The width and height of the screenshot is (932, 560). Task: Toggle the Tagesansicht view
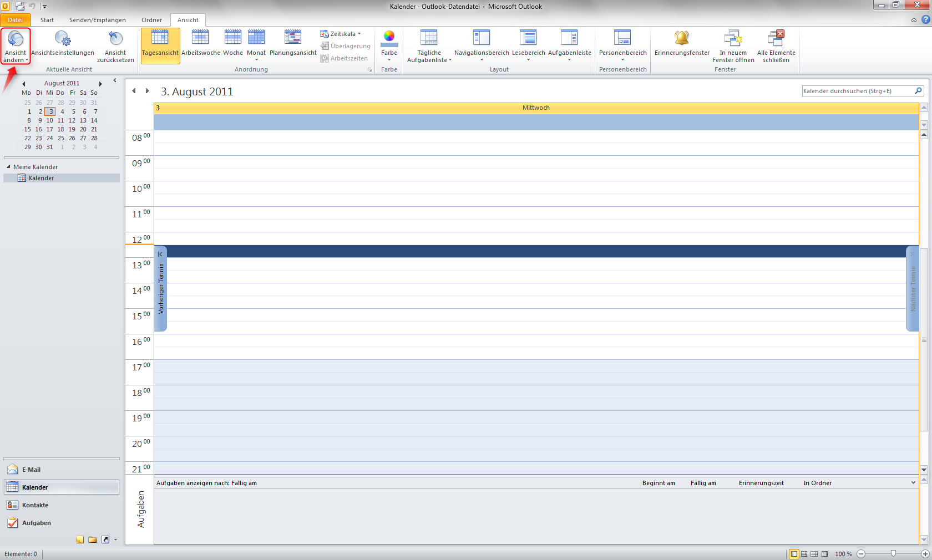tap(160, 44)
